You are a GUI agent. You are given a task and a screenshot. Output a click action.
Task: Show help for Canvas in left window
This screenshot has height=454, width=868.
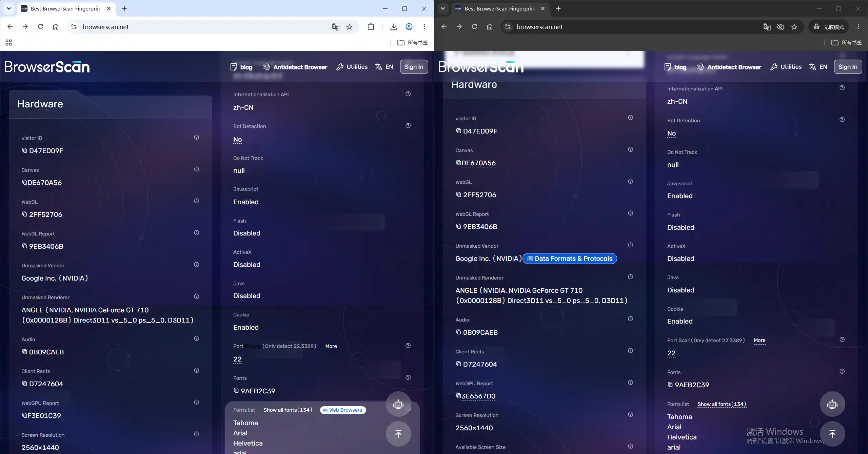tap(196, 169)
